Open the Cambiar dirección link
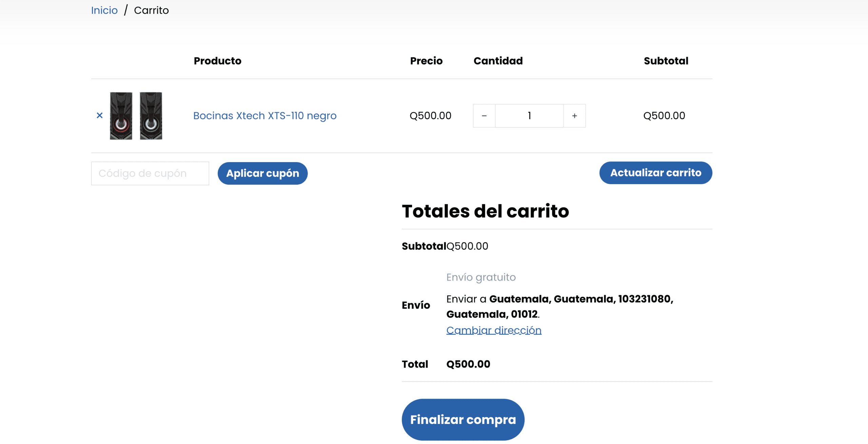The image size is (868, 444). (493, 330)
